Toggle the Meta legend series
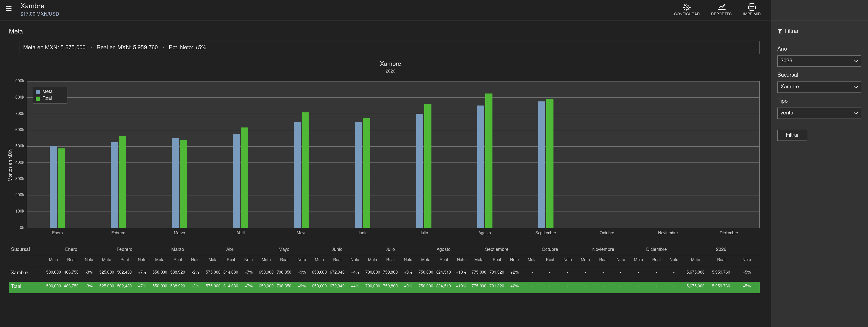Image resolution: width=868 pixels, height=327 pixels. (44, 92)
